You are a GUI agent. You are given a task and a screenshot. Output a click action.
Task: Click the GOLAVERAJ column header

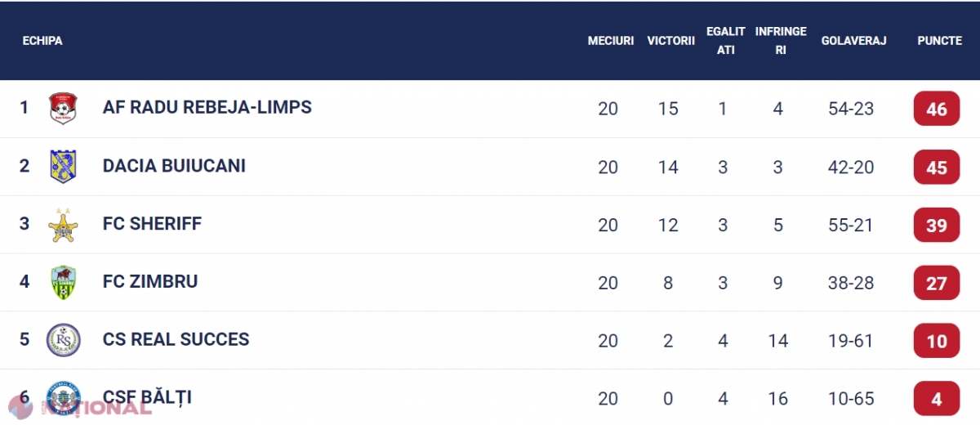[x=853, y=41]
